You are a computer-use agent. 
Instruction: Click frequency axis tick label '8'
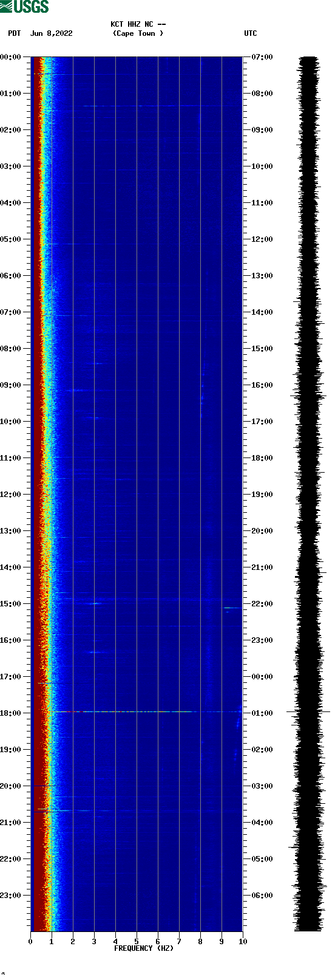(x=200, y=942)
